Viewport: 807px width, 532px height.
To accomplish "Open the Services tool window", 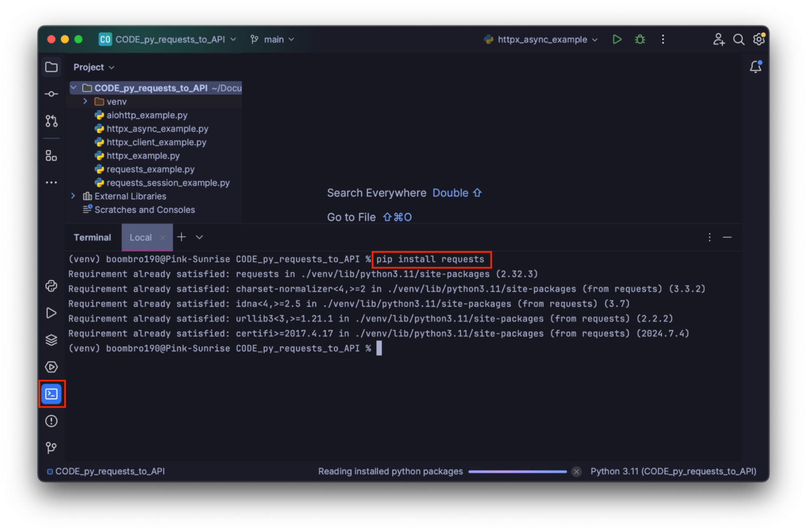I will click(x=51, y=340).
